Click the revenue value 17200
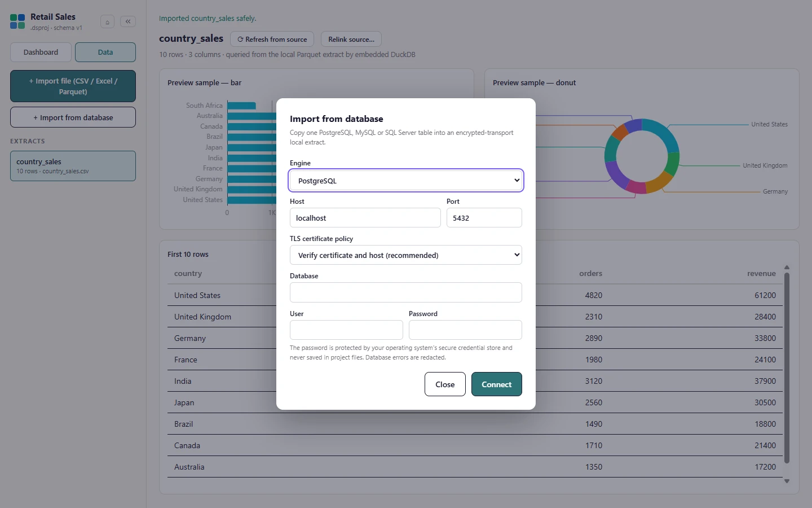 (x=765, y=467)
